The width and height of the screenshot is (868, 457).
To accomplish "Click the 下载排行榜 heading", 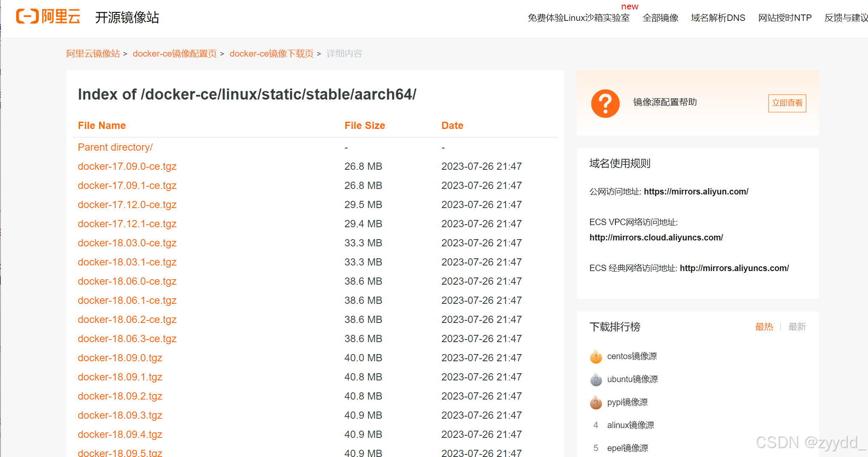I will click(x=615, y=327).
